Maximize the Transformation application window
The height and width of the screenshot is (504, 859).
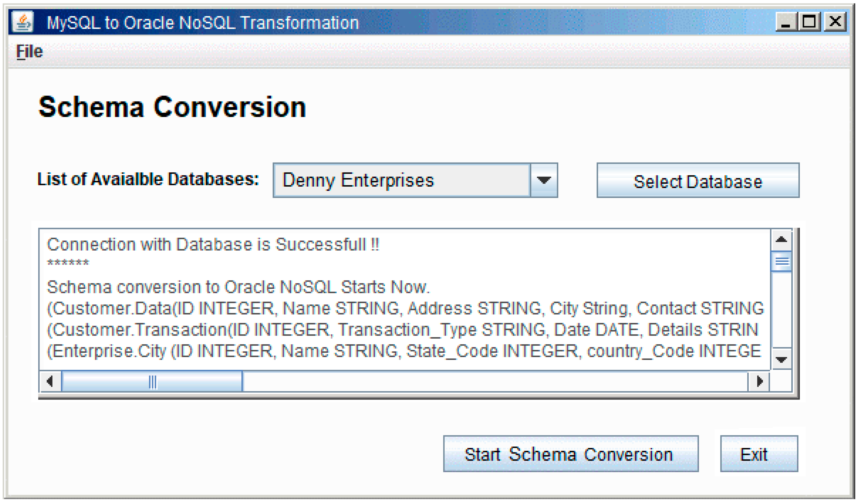[x=810, y=22]
